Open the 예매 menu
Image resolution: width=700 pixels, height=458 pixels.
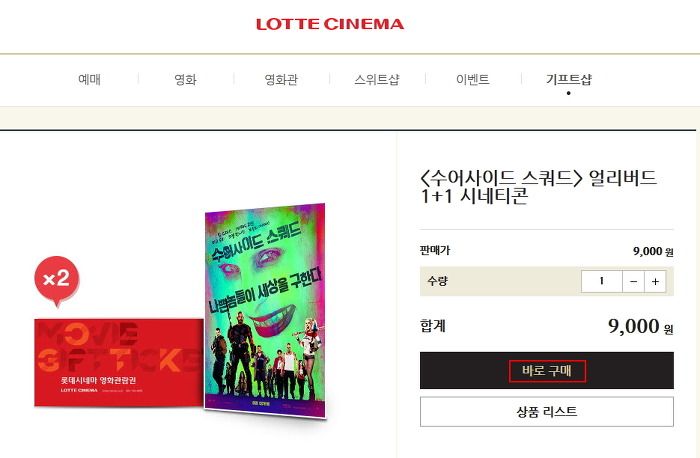[89, 79]
